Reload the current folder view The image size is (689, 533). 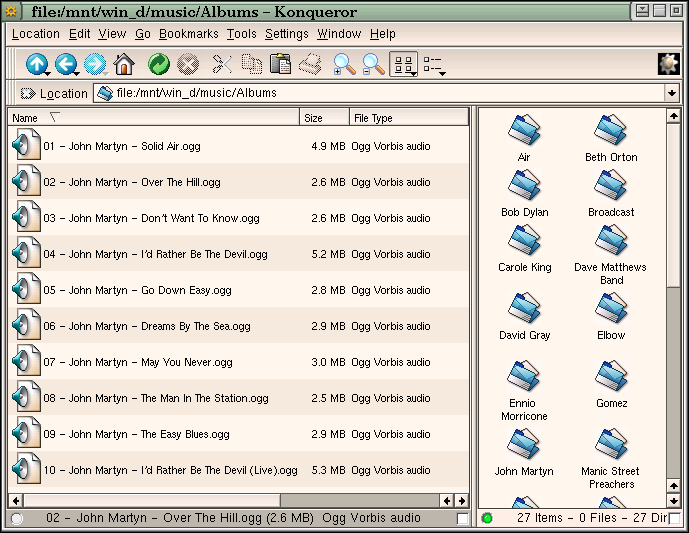click(159, 64)
